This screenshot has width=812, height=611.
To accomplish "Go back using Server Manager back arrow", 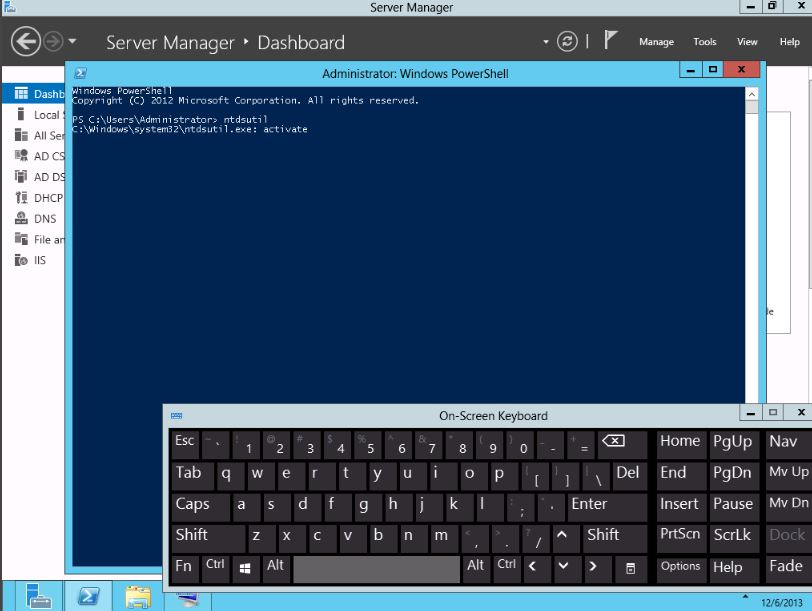I will point(25,41).
